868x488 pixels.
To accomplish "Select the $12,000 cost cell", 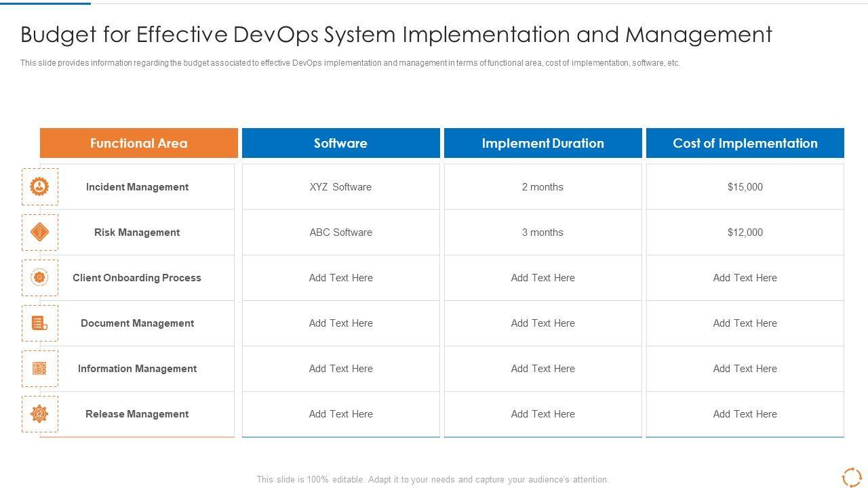I will coord(745,232).
